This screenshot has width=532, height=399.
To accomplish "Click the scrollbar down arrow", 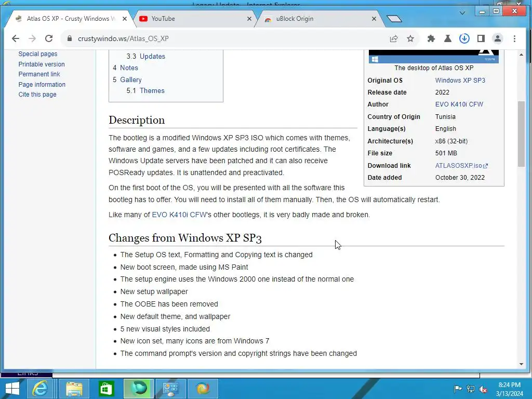I will (x=521, y=364).
